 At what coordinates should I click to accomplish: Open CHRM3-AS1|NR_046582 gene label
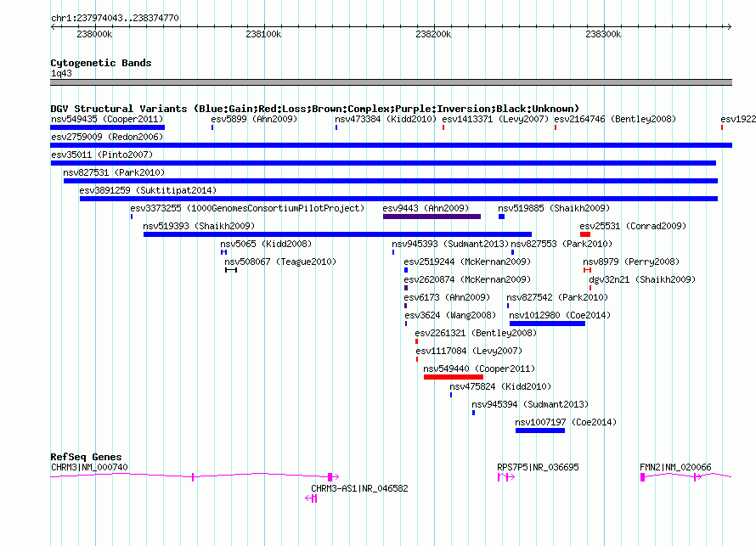(359, 488)
